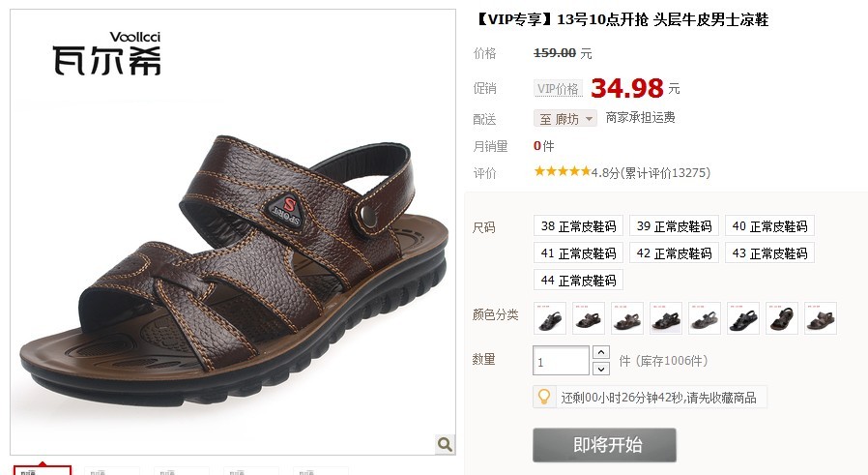
Task: Click the VIP价格 label
Action: click(558, 89)
